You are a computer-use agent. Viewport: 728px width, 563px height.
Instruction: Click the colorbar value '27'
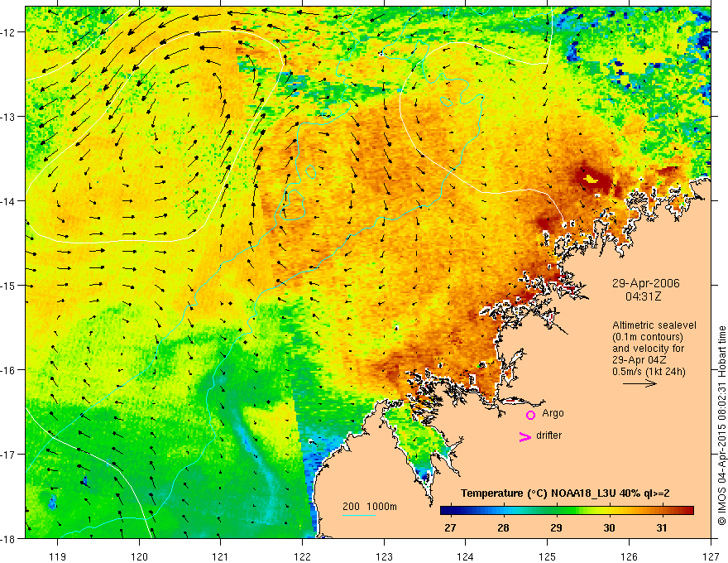pos(450,527)
